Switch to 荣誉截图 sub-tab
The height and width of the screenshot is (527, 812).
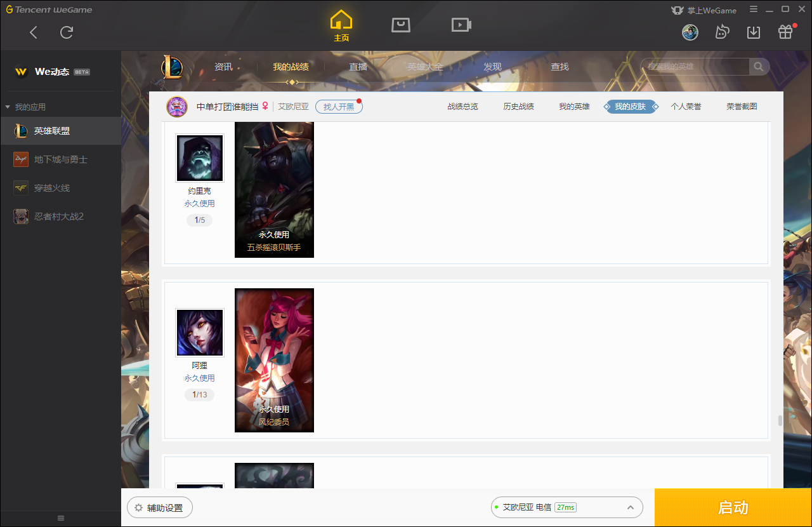(742, 107)
